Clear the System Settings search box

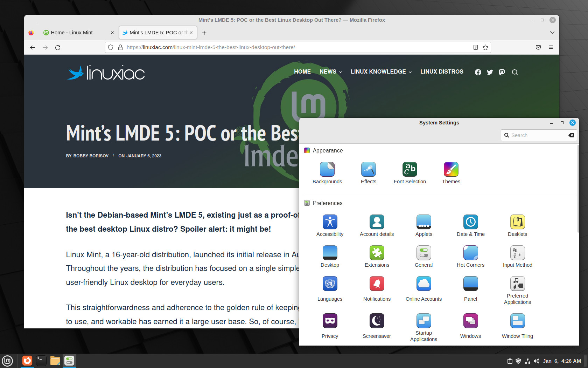(x=571, y=135)
